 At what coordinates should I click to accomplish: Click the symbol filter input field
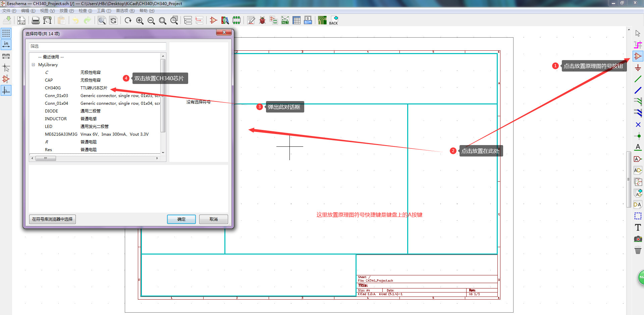click(97, 46)
